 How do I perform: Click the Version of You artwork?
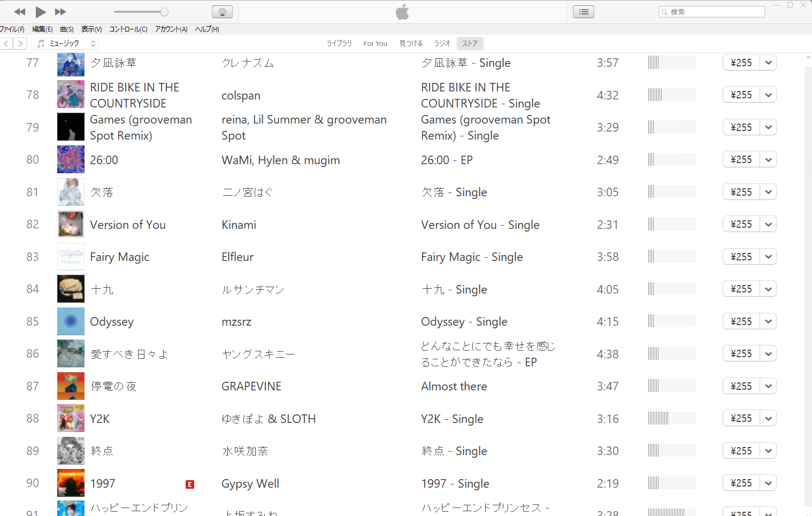[71, 224]
